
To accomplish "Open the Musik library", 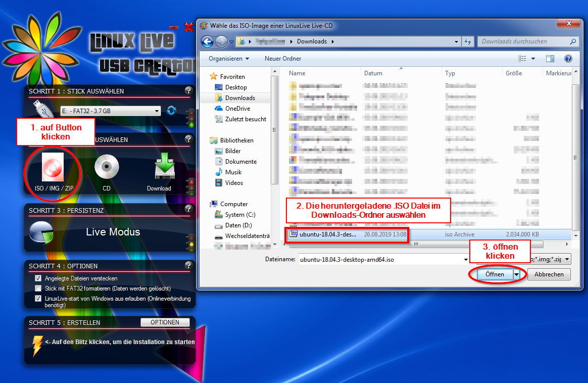I will pyautogui.click(x=233, y=172).
